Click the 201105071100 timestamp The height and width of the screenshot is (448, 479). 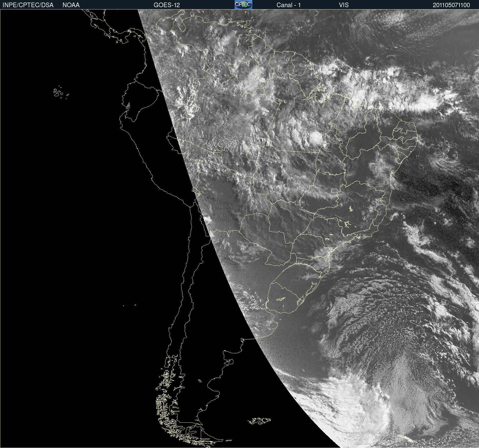pos(451,5)
